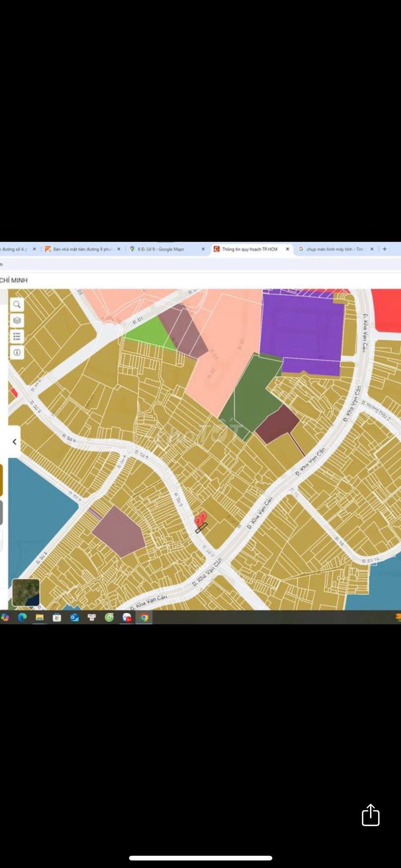Click the map search magnifier icon
The image size is (401, 868).
17,304
